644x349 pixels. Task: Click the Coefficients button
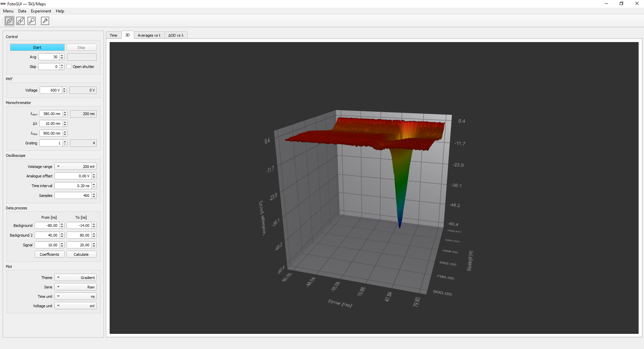point(49,254)
